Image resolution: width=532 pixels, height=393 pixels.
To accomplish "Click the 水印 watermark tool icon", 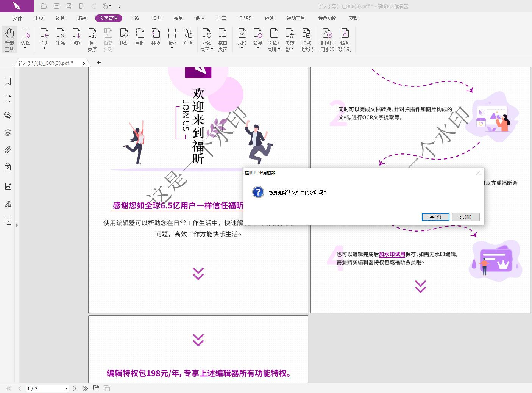I will [242, 36].
